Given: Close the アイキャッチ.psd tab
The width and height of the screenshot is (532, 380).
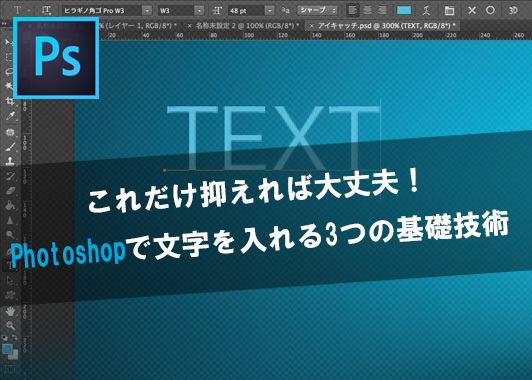Looking at the screenshot, I should pyautogui.click(x=311, y=25).
